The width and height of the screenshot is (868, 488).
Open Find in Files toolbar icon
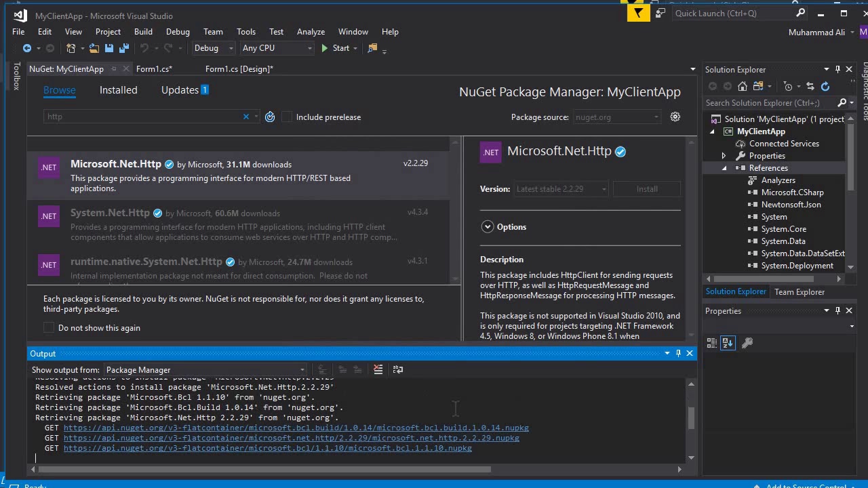pos(372,48)
